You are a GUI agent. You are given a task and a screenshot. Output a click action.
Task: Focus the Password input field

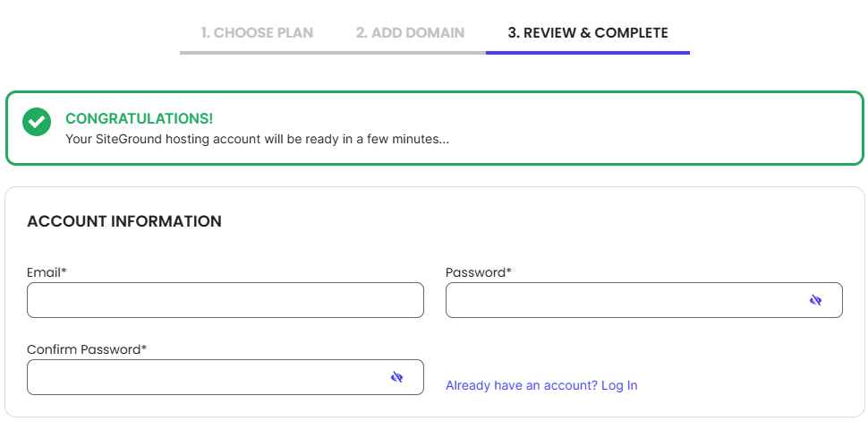click(643, 300)
